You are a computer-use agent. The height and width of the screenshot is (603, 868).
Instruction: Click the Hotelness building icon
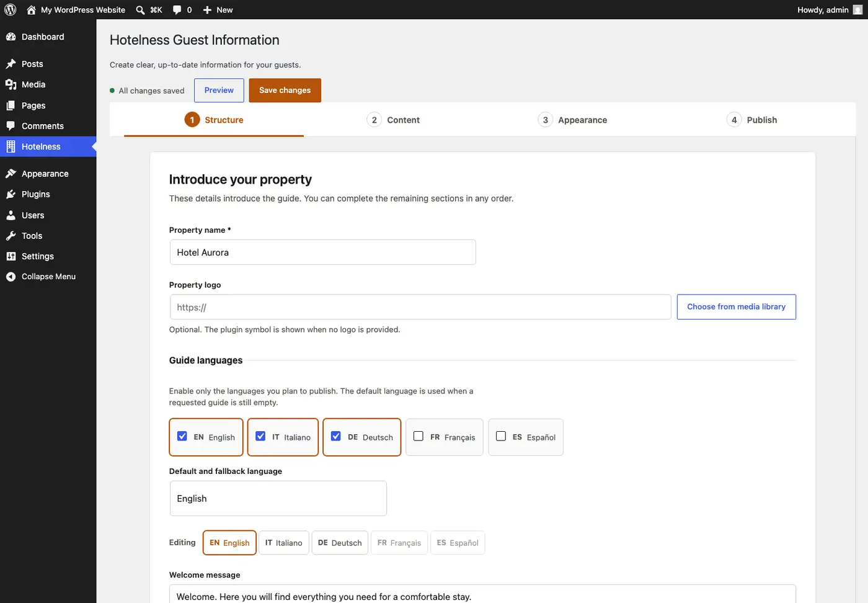click(x=11, y=146)
